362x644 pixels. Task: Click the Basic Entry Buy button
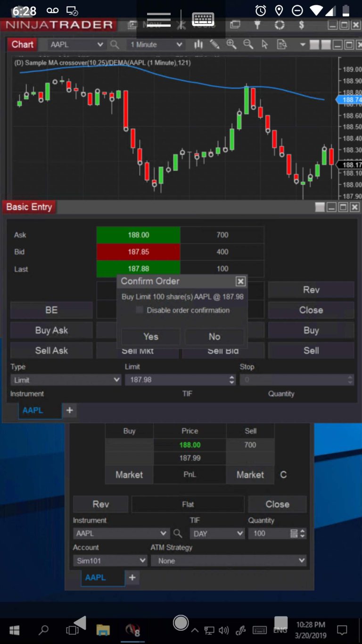pyautogui.click(x=311, y=330)
